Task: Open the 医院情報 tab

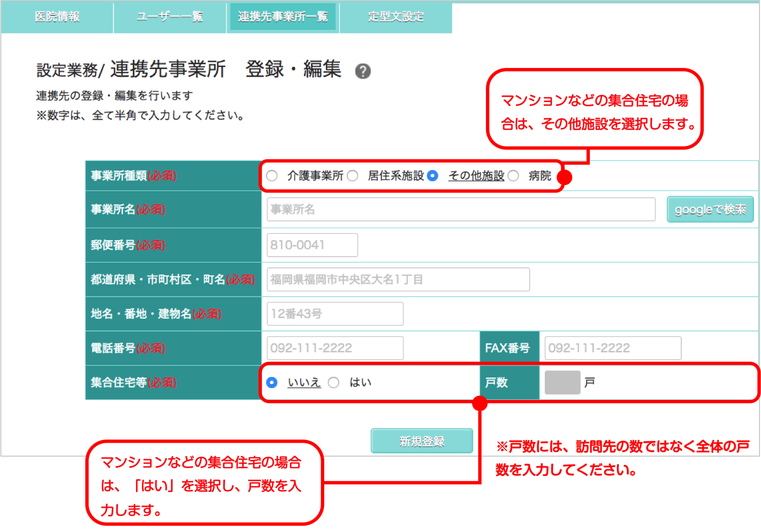Action: point(57,17)
